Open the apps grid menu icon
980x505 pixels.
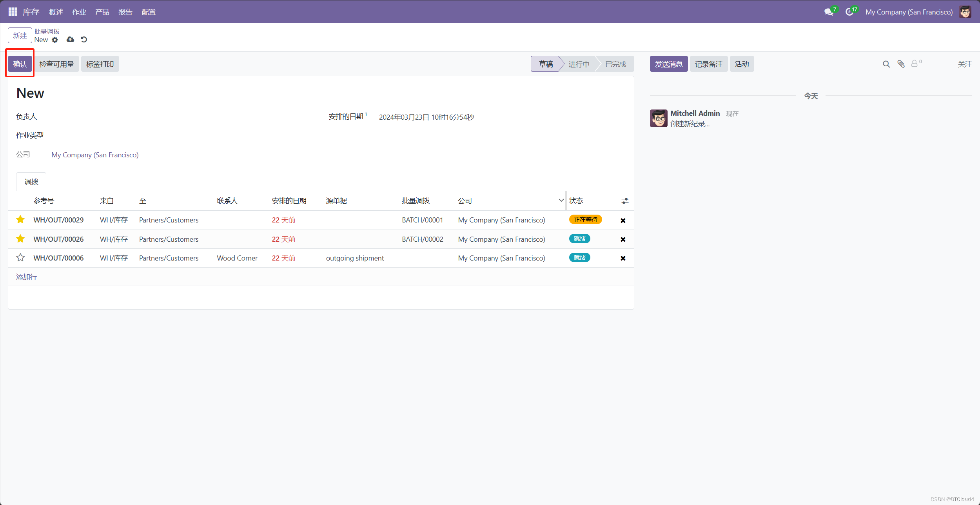13,12
